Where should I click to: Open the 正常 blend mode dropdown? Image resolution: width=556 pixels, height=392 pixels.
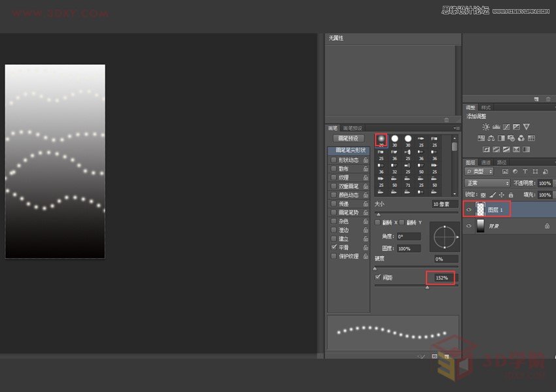pyautogui.click(x=487, y=183)
